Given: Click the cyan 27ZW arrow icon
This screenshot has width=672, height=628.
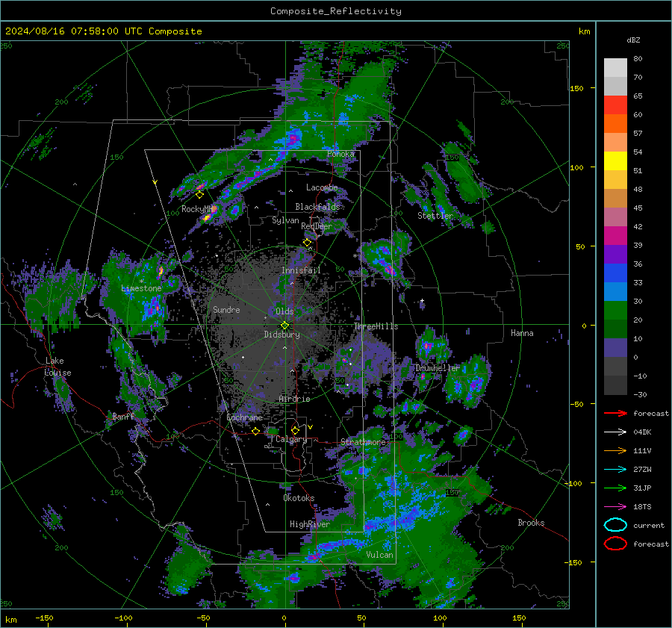Looking at the screenshot, I should click(x=615, y=470).
